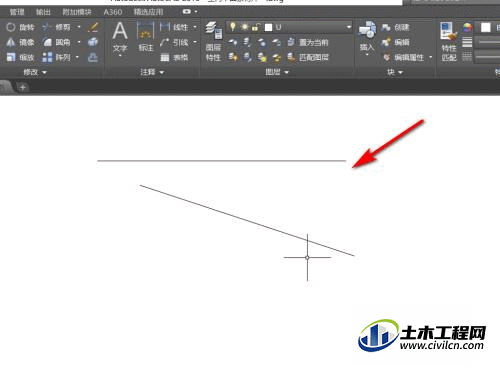Screen dimensions: 500x375
Task: Click 编辑属性 (Edit Attributes) button
Action: coord(404,57)
